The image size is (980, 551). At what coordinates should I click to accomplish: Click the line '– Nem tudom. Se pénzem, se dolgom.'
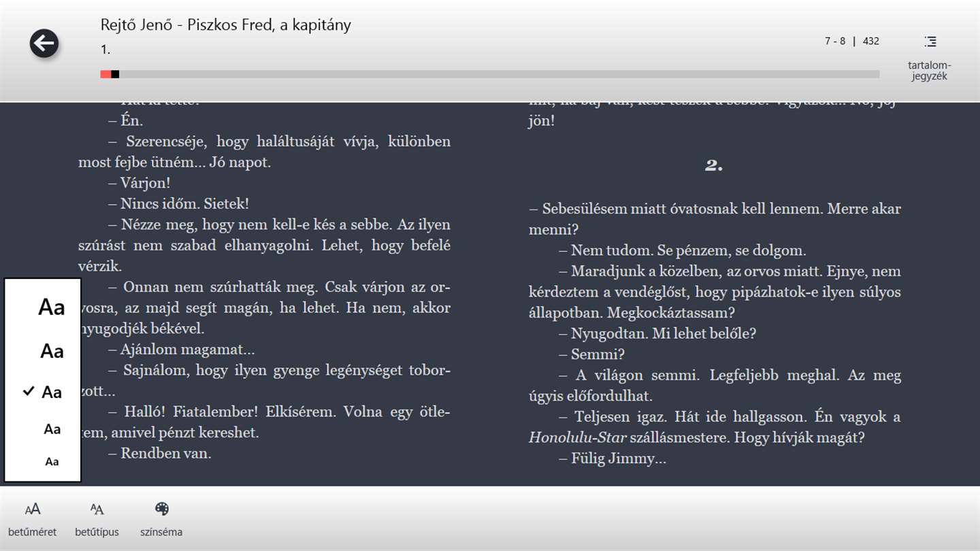point(682,250)
